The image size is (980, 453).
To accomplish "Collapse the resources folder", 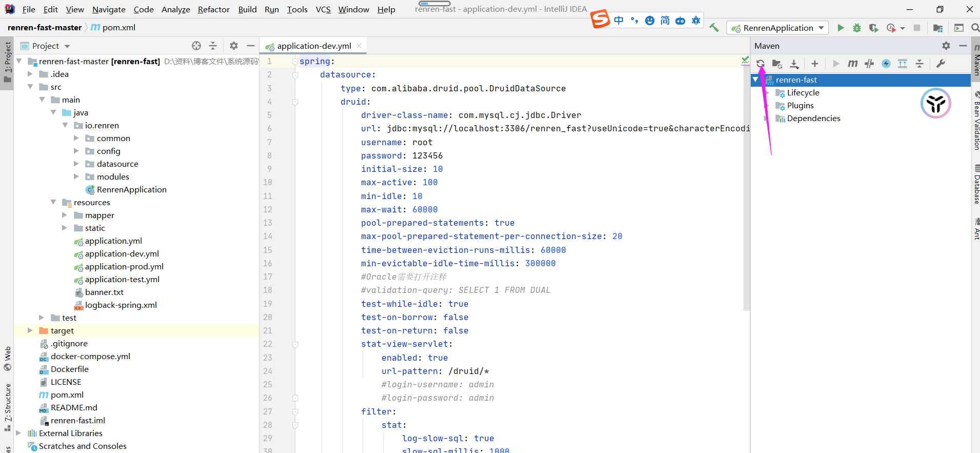I will [x=53, y=202].
